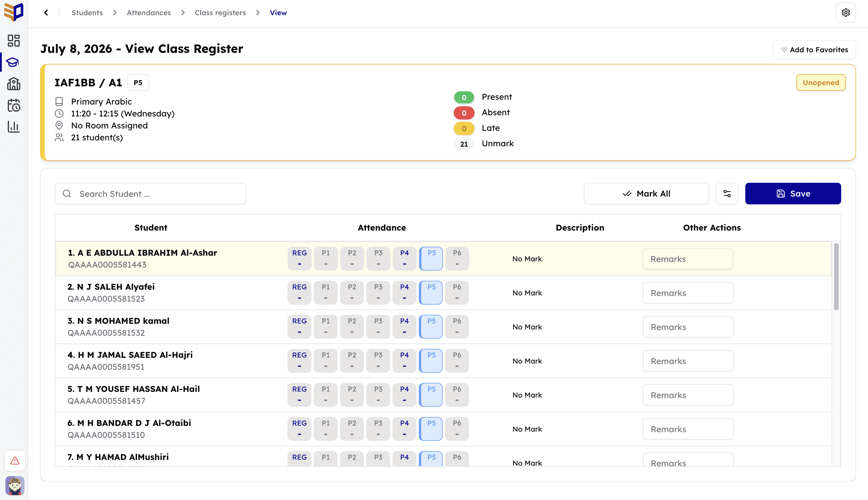This screenshot has width=868, height=500.
Task: Open the settings gear icon
Action: pos(846,13)
